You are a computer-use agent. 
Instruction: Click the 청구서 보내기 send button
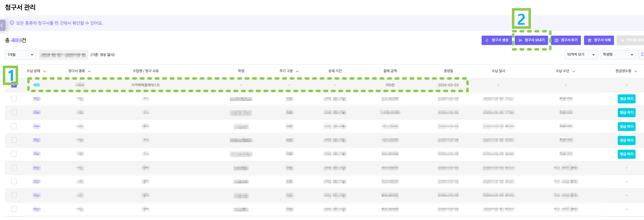pyautogui.click(x=531, y=40)
